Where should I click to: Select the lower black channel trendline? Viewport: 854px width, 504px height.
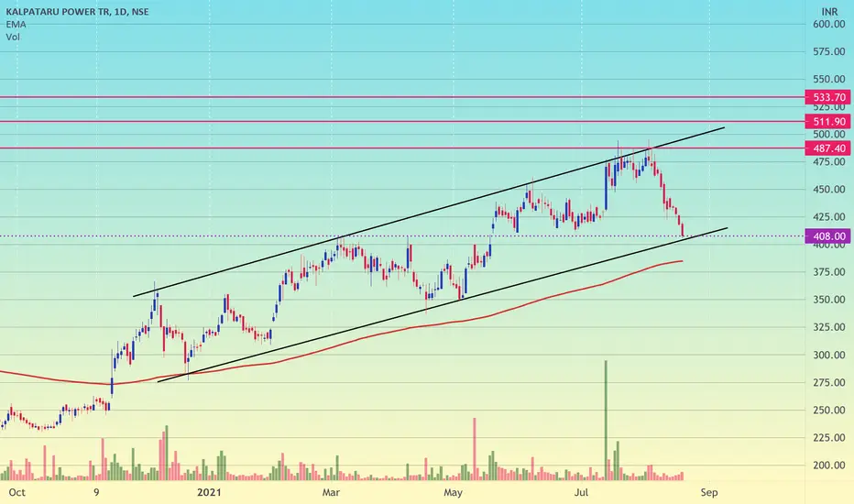tap(443, 305)
